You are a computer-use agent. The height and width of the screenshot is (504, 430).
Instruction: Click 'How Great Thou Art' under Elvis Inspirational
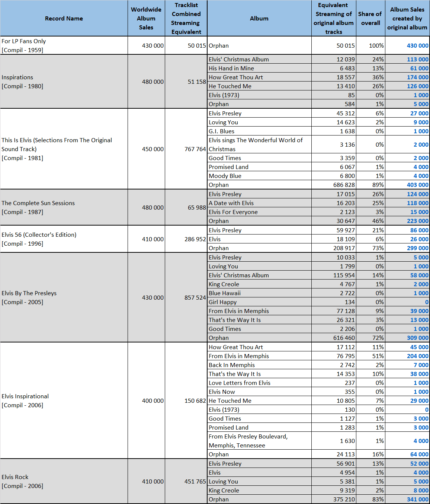pyautogui.click(x=259, y=347)
